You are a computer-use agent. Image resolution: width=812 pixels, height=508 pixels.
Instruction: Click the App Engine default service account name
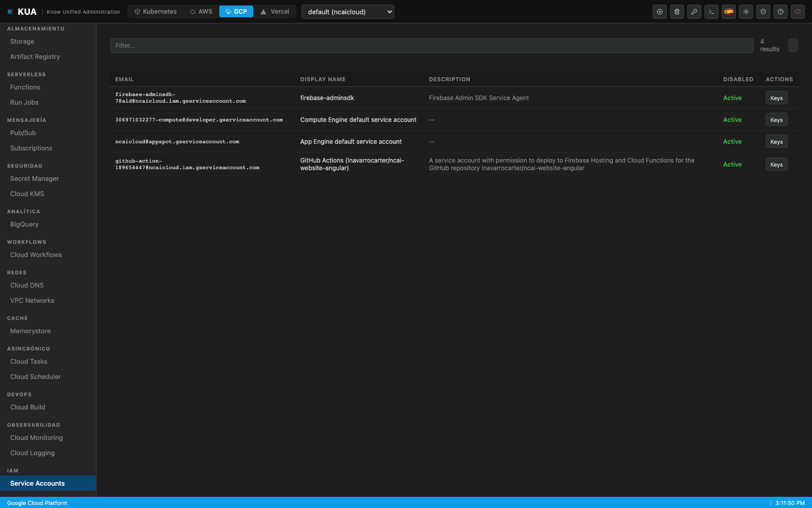click(351, 142)
